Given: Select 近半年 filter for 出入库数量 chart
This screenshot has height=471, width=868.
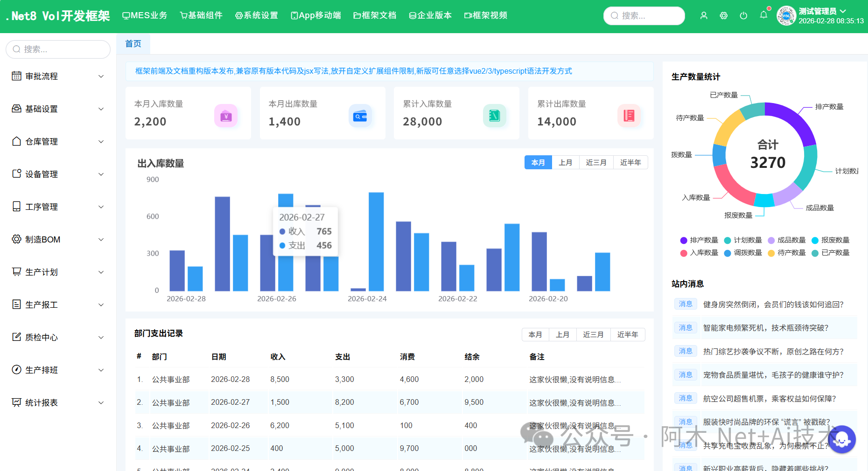Looking at the screenshot, I should point(630,162).
